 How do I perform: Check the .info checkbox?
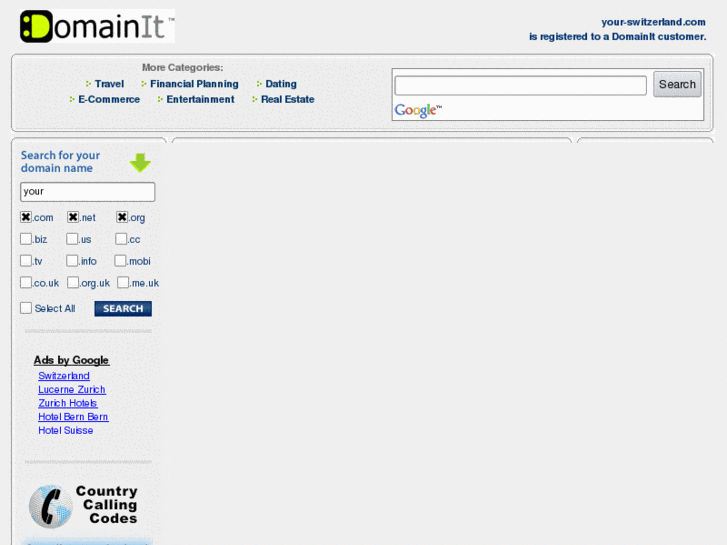click(x=72, y=261)
